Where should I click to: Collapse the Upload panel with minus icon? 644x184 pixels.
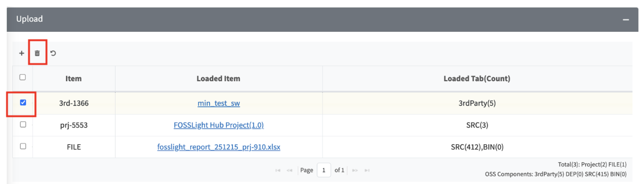(x=626, y=20)
